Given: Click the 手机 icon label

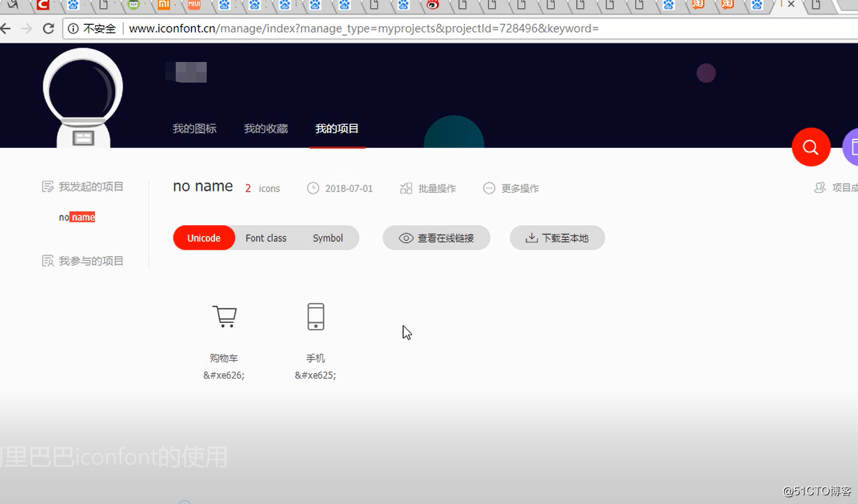Looking at the screenshot, I should click(x=316, y=358).
